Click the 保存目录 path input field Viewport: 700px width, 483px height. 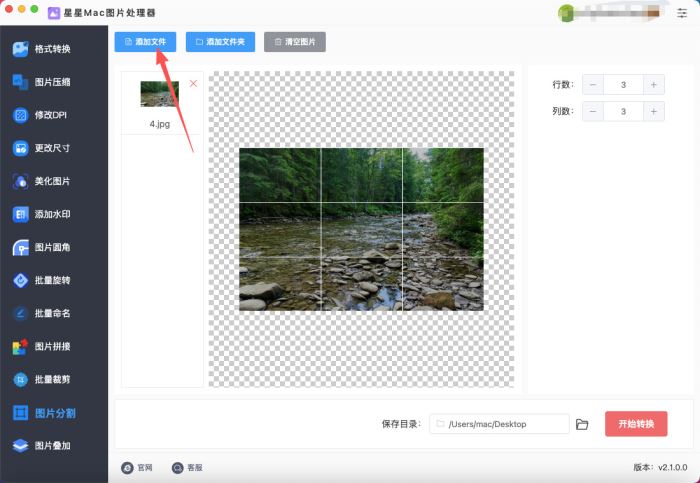point(500,424)
